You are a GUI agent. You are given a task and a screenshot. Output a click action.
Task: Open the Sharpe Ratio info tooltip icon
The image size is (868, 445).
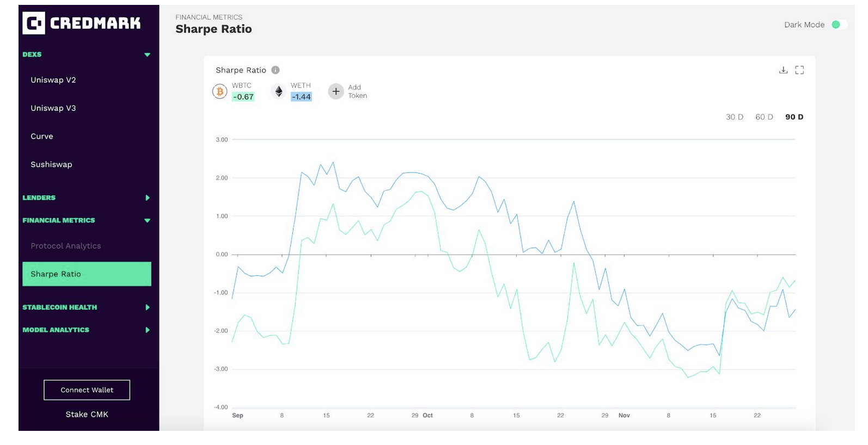pyautogui.click(x=276, y=70)
